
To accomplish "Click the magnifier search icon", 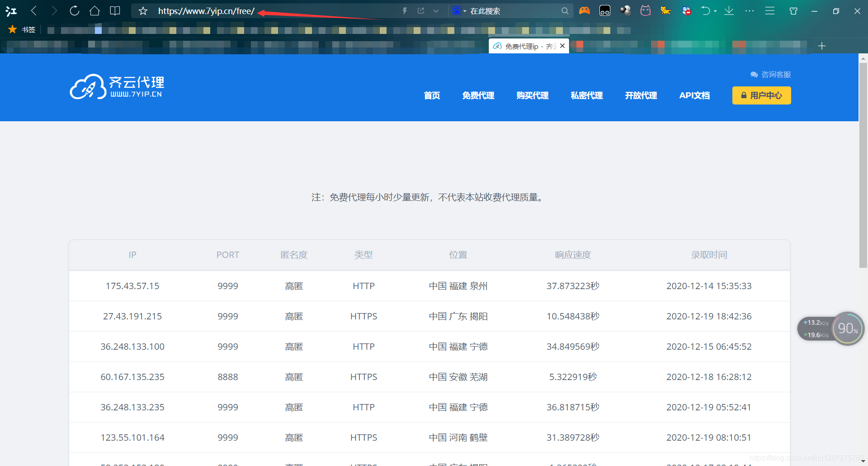I will (x=565, y=11).
